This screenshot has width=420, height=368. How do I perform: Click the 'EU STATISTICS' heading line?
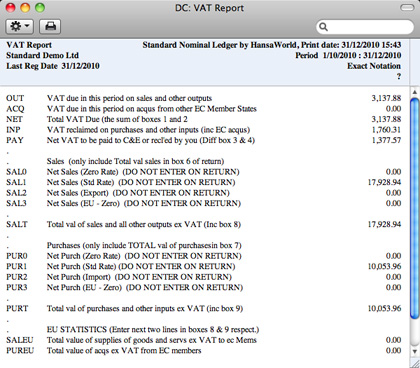pyautogui.click(x=153, y=329)
